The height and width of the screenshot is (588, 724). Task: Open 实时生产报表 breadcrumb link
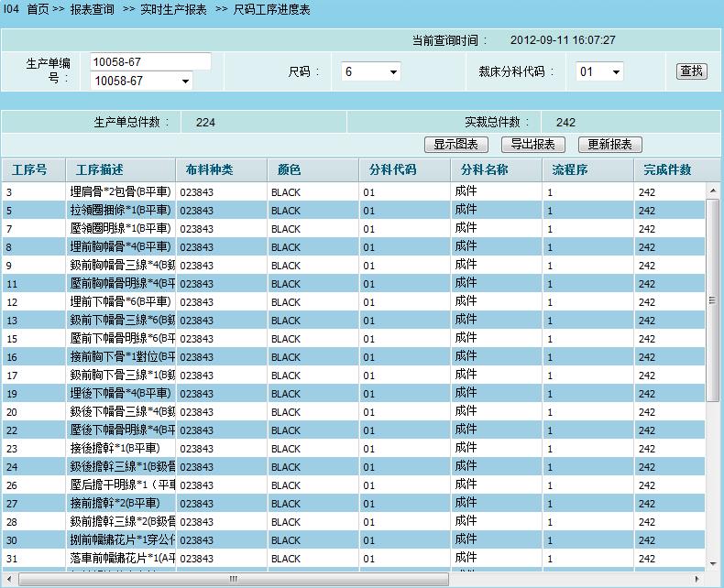(173, 9)
